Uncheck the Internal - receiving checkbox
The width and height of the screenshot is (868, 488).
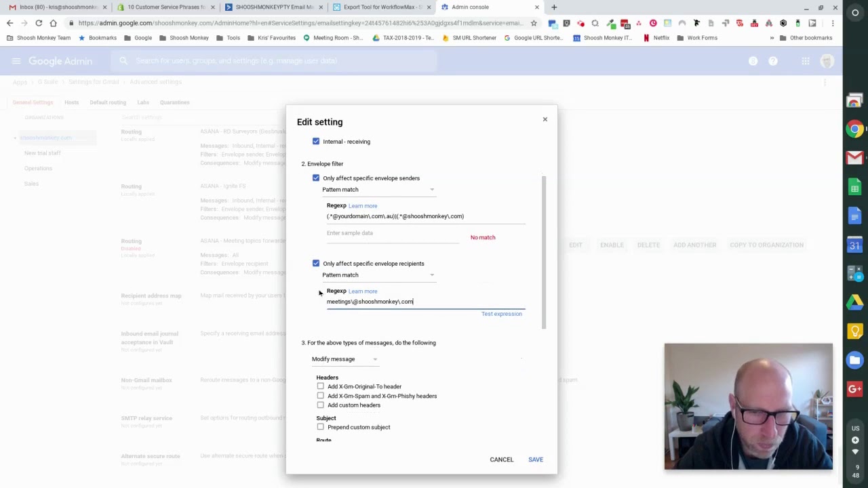click(316, 142)
